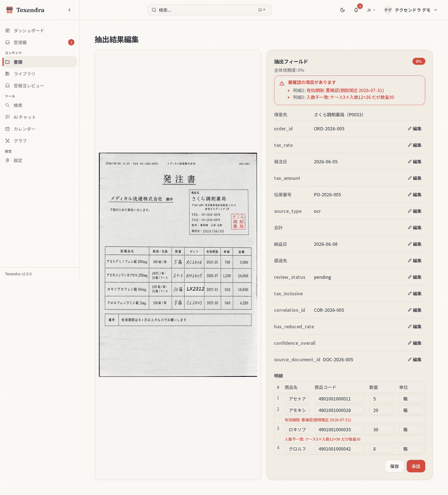Image resolution: width=448 pixels, height=495 pixels.
Task: Click the quantity input showing 5
Action: (382, 399)
